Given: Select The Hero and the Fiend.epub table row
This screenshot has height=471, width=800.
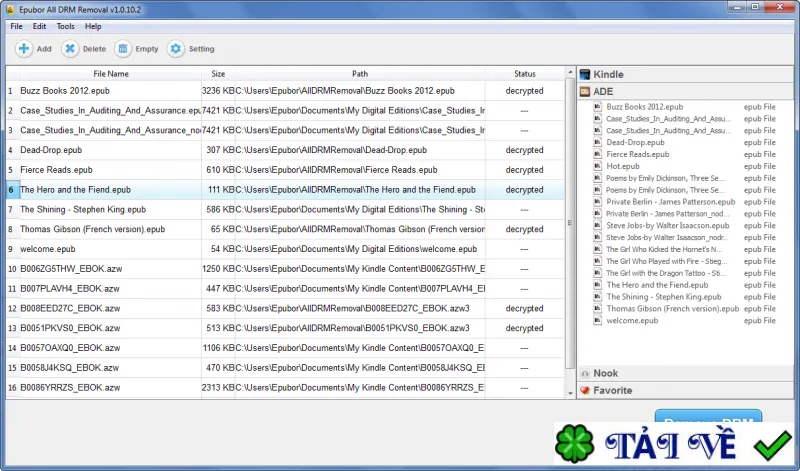Looking at the screenshot, I should click(285, 190).
